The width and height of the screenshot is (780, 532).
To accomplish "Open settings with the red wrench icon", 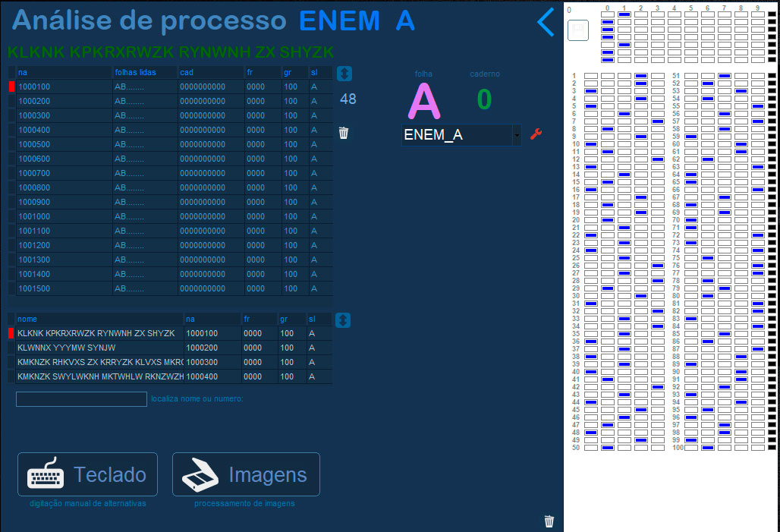I will click(536, 134).
